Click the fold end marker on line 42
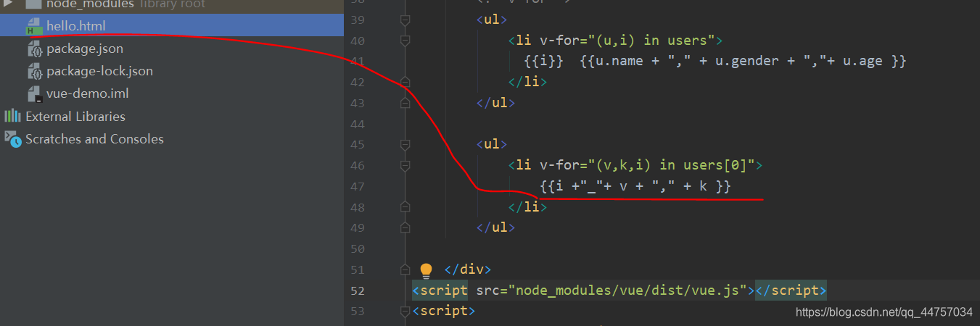This screenshot has width=980, height=326. [405, 82]
